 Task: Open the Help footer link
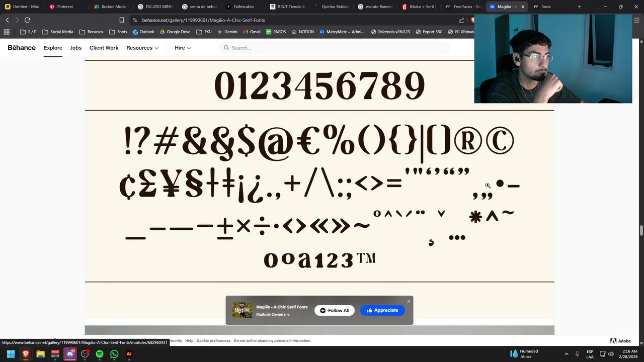coord(189,341)
